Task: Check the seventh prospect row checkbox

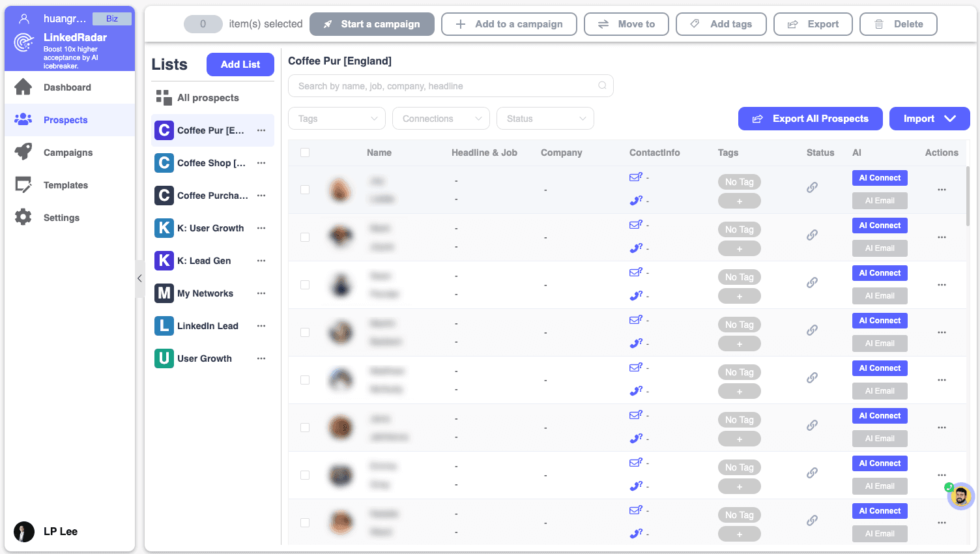Action: tap(305, 475)
